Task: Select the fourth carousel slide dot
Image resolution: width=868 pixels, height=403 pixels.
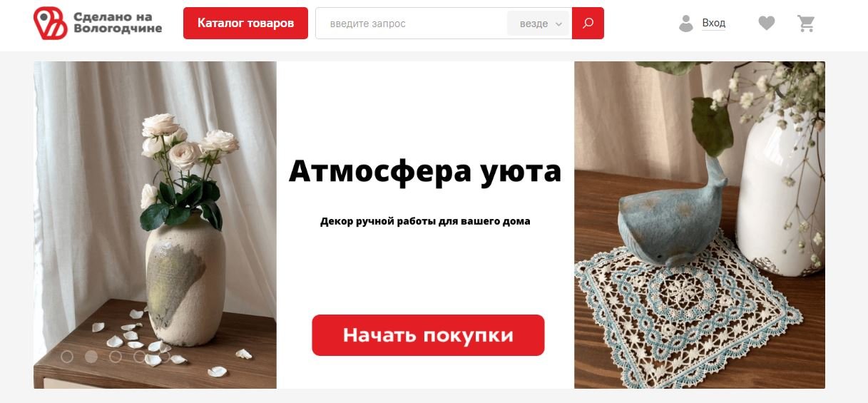Action: click(140, 357)
